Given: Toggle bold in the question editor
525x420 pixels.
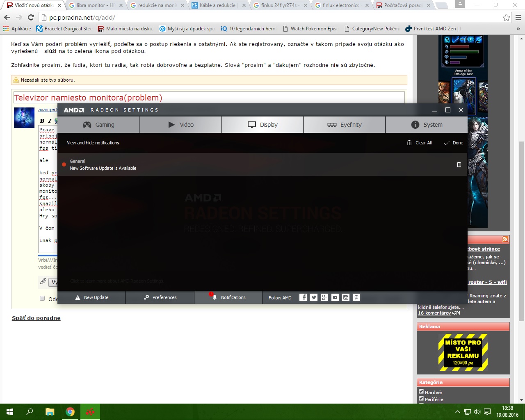Looking at the screenshot, I should pyautogui.click(x=42, y=121).
